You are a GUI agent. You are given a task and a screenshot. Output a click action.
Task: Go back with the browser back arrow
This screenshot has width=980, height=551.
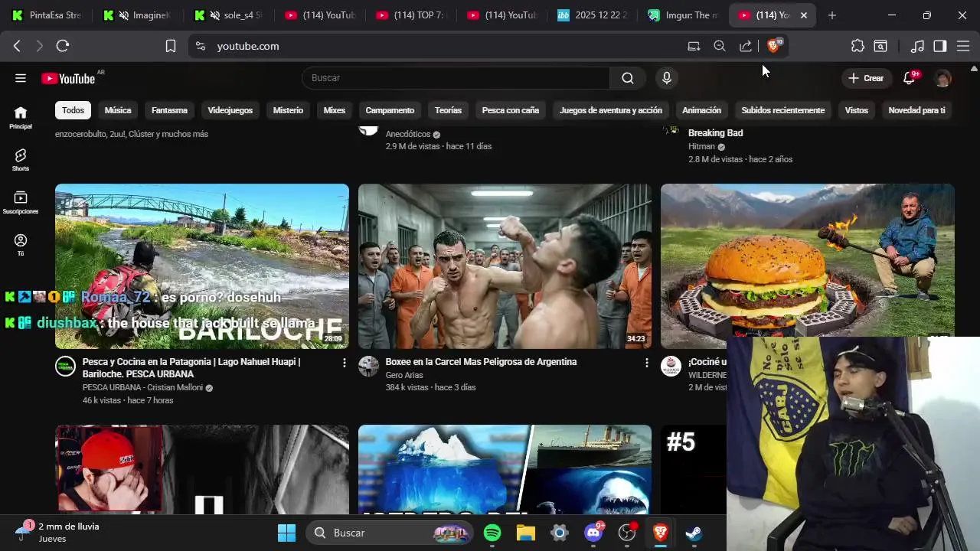[17, 46]
